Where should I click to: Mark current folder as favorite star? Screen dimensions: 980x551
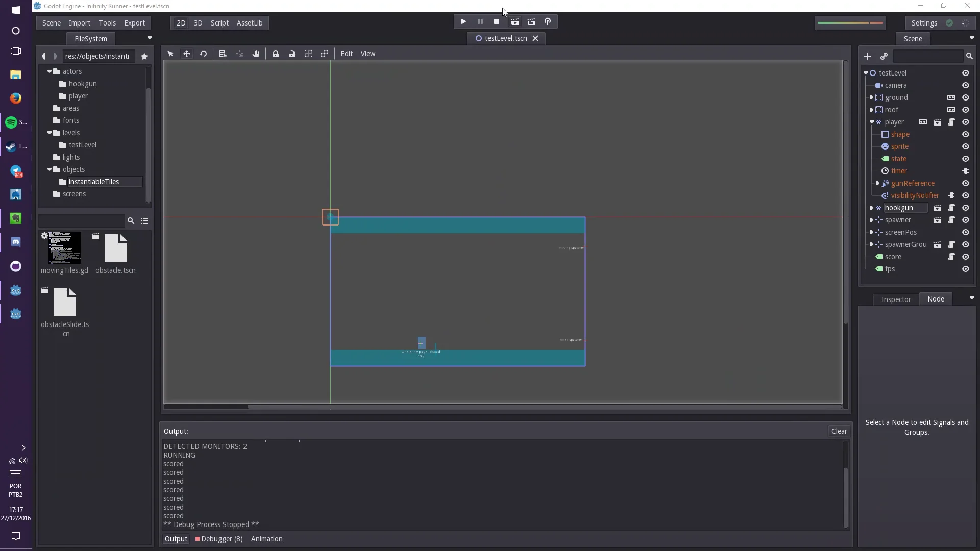[144, 57]
